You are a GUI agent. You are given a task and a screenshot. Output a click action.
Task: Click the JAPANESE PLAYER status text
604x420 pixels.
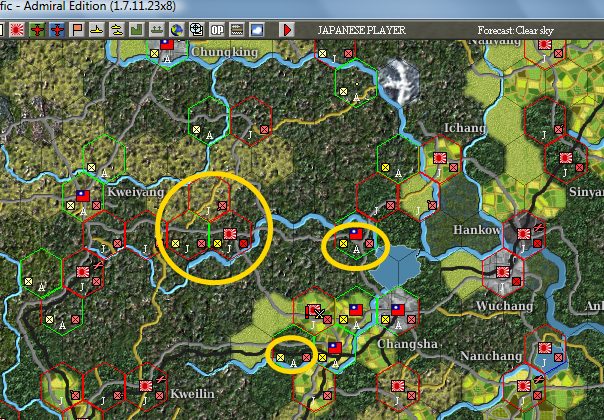361,30
